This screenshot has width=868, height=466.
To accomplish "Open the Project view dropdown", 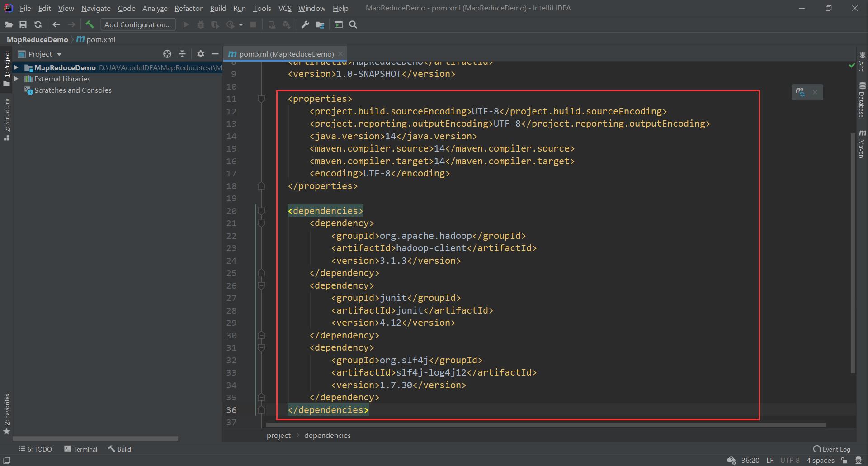I will click(40, 54).
